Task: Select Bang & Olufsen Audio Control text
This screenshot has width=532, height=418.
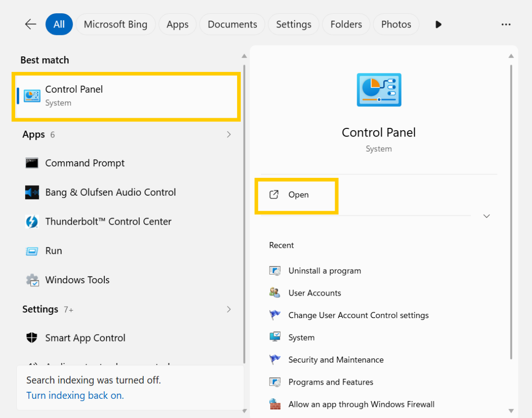Action: tap(111, 192)
